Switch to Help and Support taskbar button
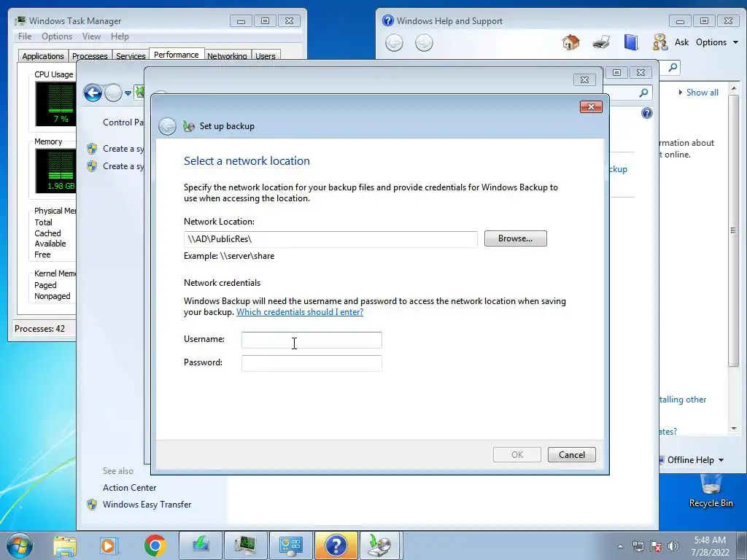Screen dimensions: 747x560 (x=336, y=545)
